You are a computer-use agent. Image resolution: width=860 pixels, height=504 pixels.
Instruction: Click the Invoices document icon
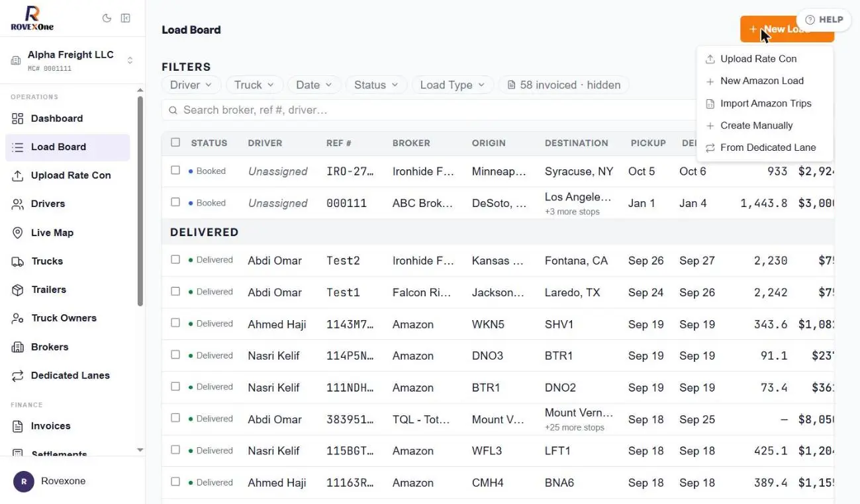pyautogui.click(x=18, y=426)
